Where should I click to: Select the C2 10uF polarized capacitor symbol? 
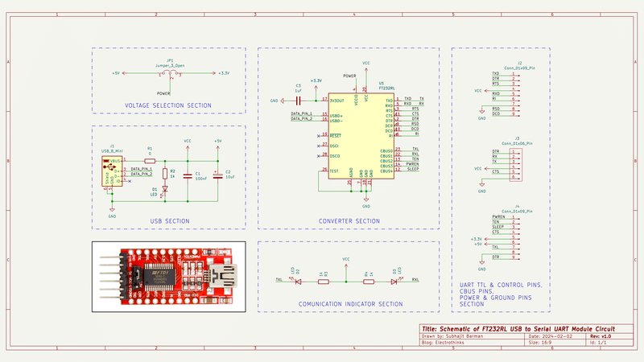pos(217,175)
